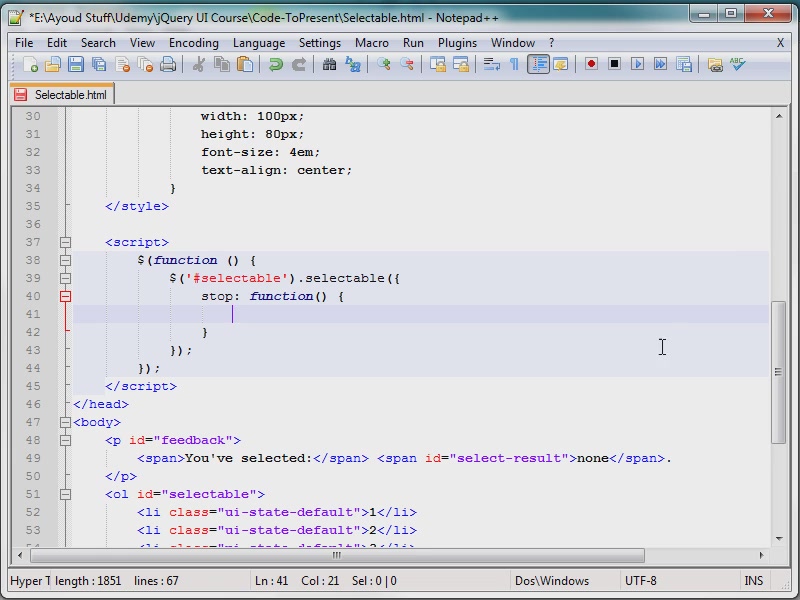
Task: Collapse the red fold marker at line 40
Action: 65,296
